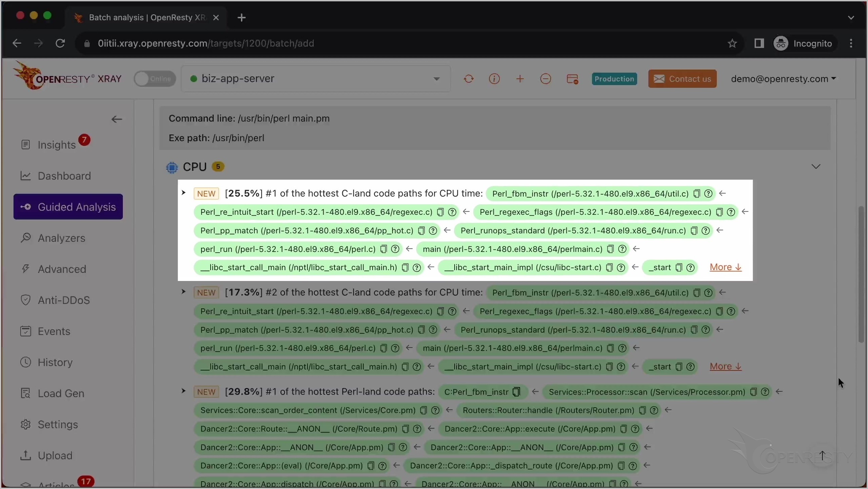The height and width of the screenshot is (489, 868).
Task: Toggle the Online switch
Action: tap(155, 79)
